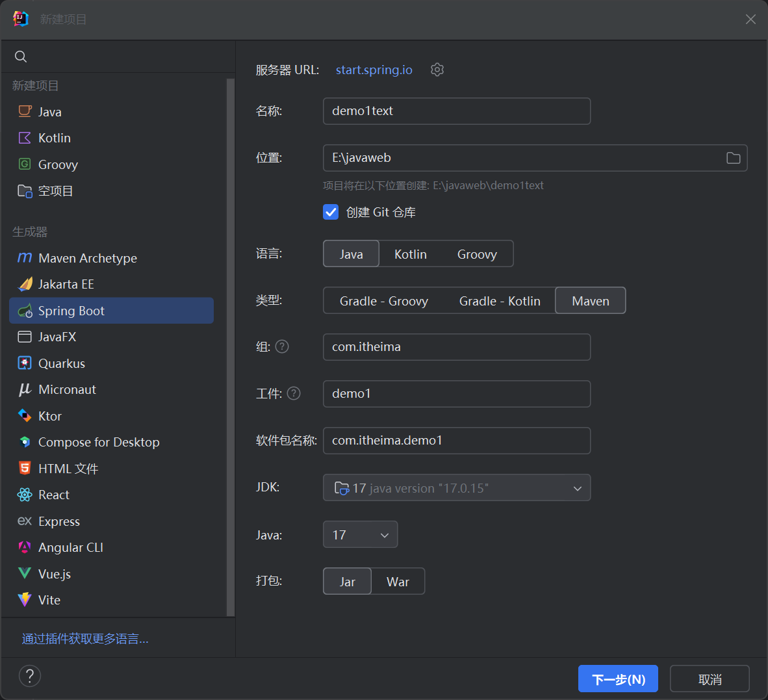
Task: Open the bottom-left help question button
Action: pyautogui.click(x=30, y=676)
